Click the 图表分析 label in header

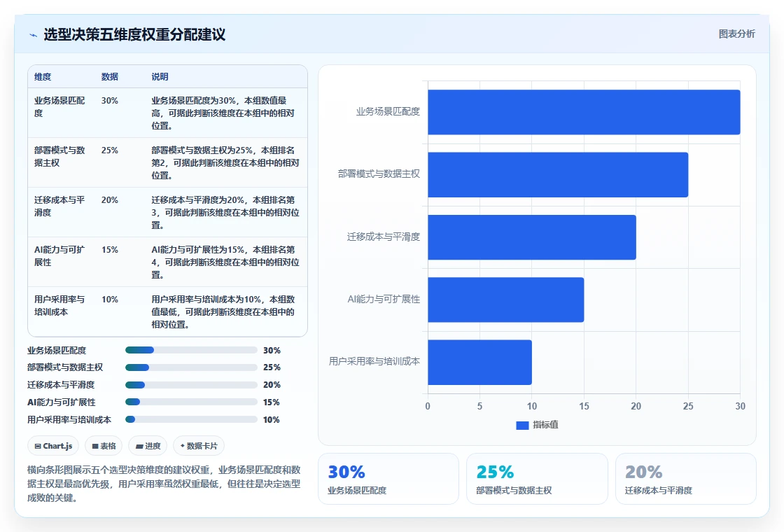[x=736, y=34]
